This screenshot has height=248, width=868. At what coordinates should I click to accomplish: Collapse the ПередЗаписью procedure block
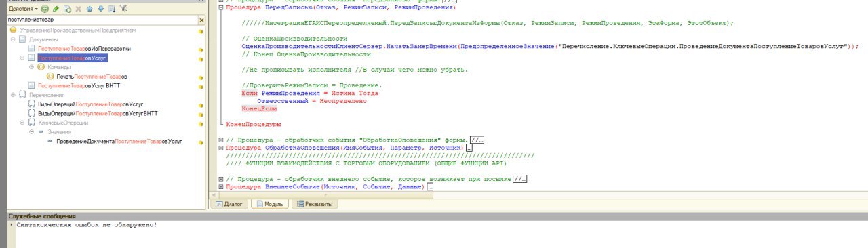tap(221, 7)
